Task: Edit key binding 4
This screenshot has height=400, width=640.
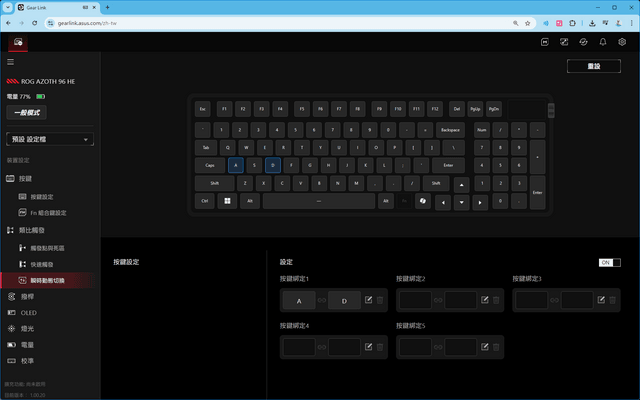Action: coord(369,347)
